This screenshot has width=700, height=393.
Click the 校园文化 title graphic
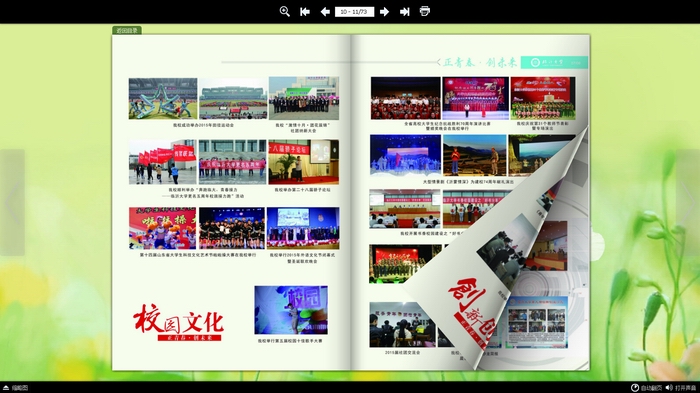pyautogui.click(x=179, y=322)
